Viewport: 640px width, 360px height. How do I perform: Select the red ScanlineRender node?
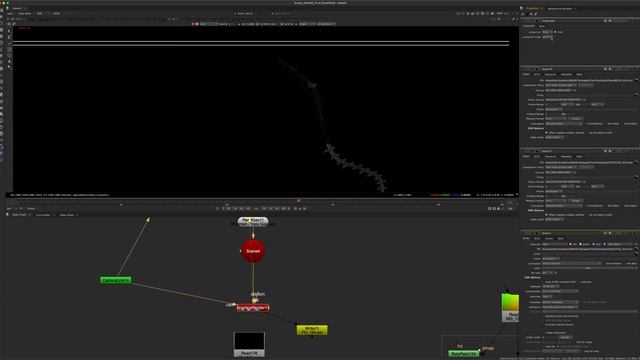tap(253, 308)
